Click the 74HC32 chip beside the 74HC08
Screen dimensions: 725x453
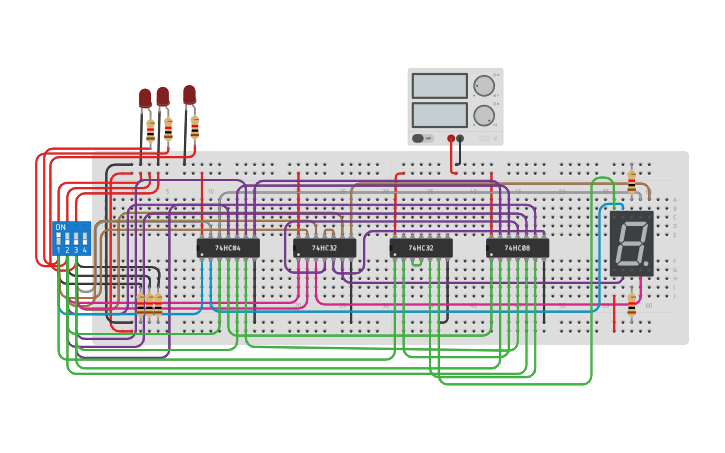pos(421,247)
